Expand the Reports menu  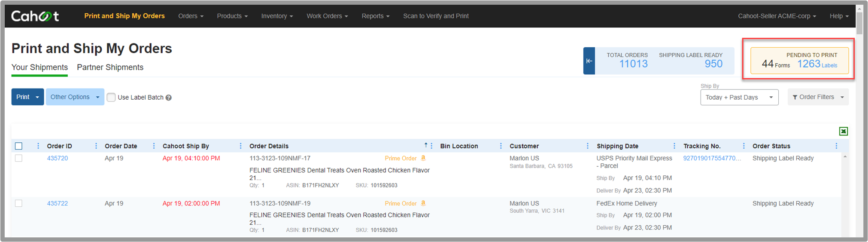click(x=376, y=16)
